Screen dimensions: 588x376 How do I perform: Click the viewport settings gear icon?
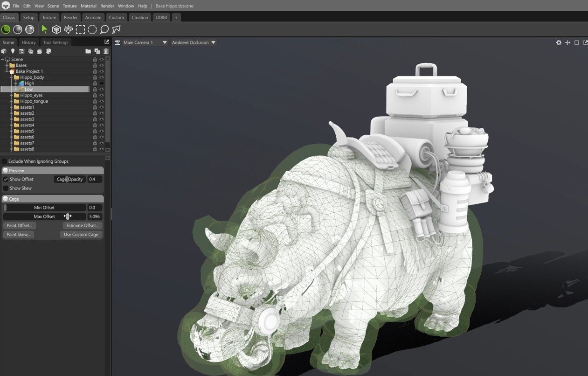tap(559, 42)
